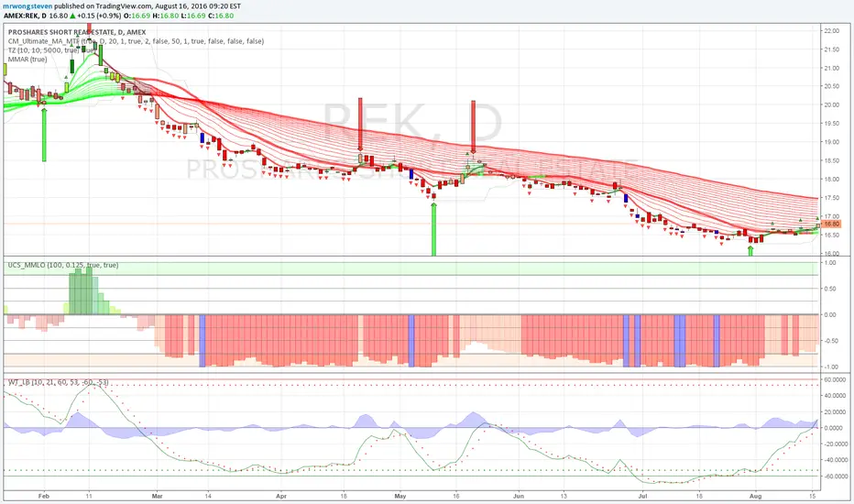Click the 14 date label after Mar
The width and height of the screenshot is (854, 504).
click(208, 497)
